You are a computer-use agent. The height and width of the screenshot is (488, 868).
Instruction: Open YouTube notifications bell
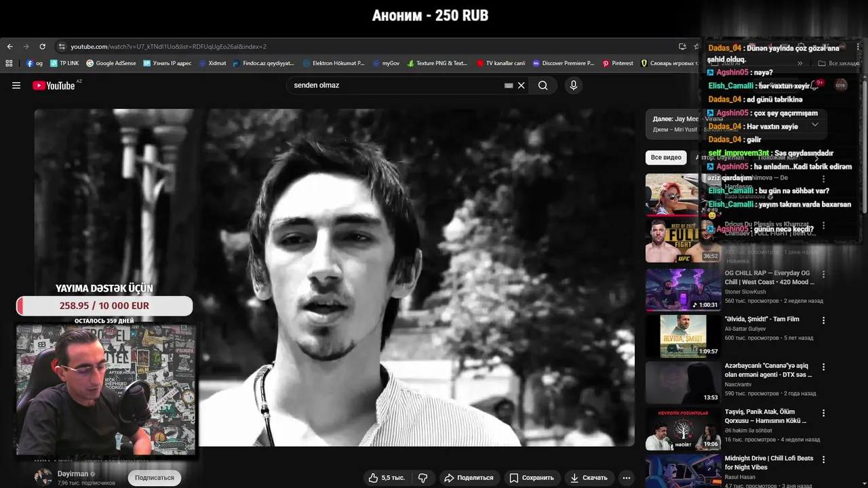click(x=816, y=85)
